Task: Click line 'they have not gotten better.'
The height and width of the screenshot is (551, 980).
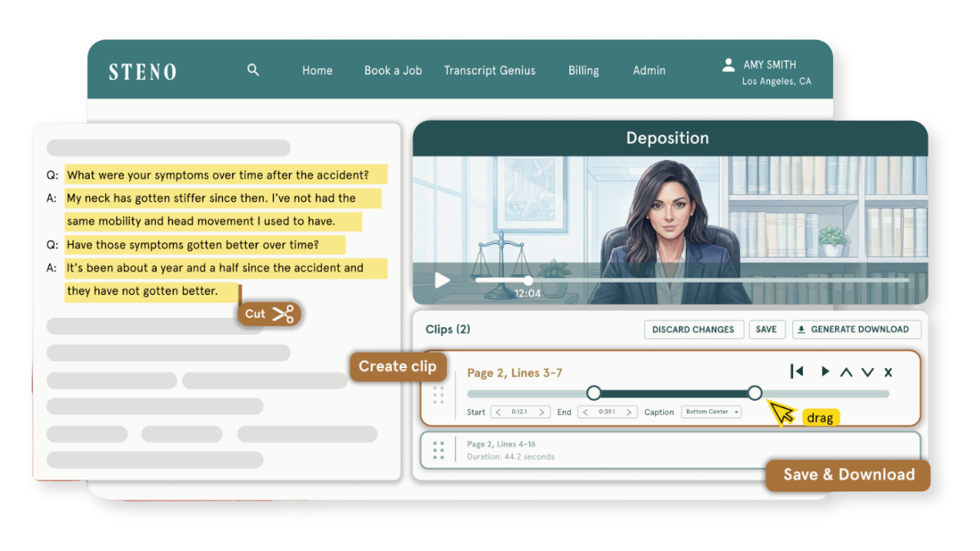Action: 143,291
